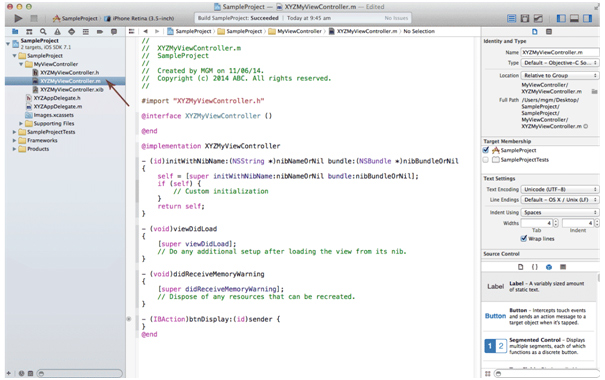Open the Debug navigator icon
The width and height of the screenshot is (605, 380).
86,31
